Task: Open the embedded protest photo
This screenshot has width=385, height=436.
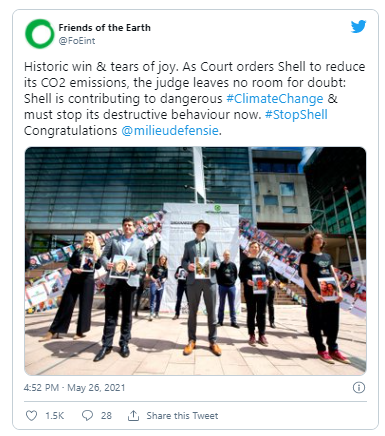Action: point(195,261)
